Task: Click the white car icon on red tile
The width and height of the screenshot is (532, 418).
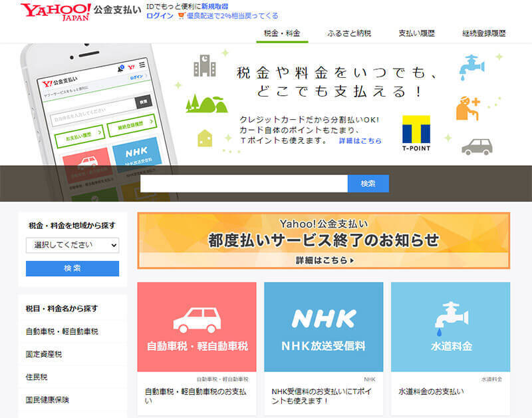Action: [x=197, y=319]
